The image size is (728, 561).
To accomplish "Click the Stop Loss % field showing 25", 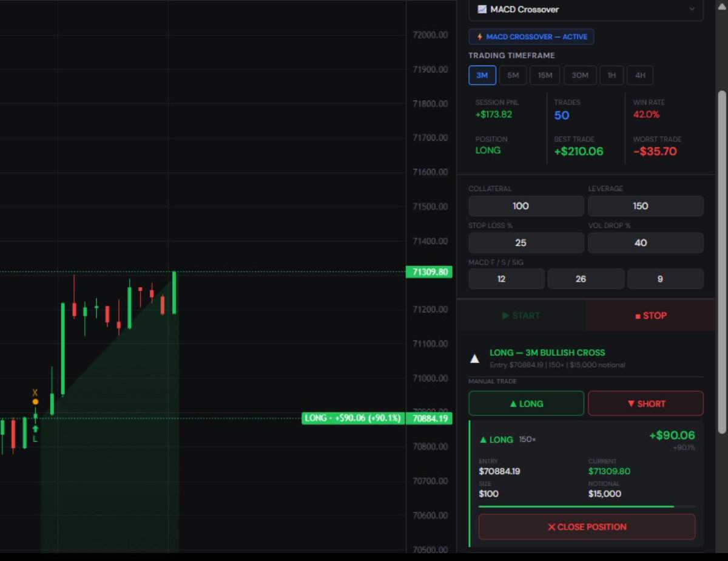I will [x=526, y=243].
